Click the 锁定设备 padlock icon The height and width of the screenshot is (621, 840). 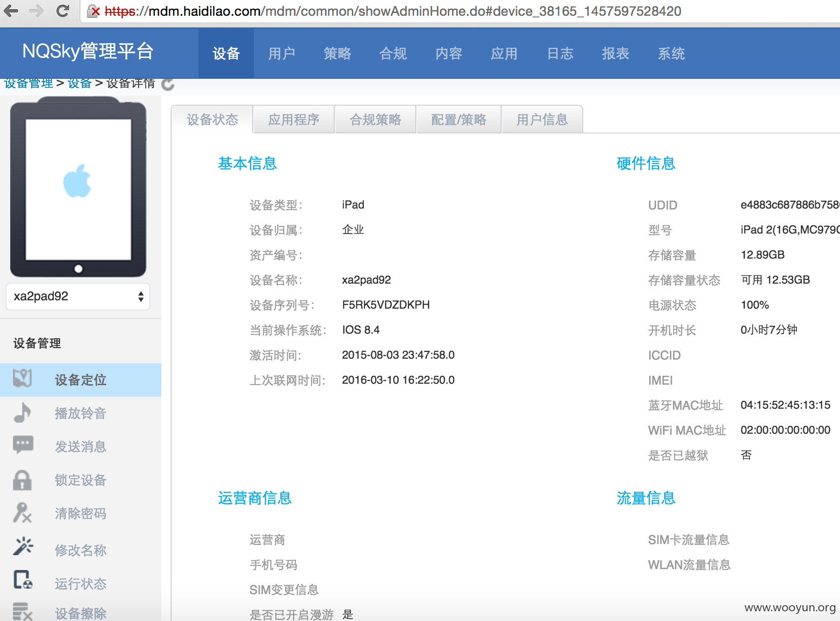[x=22, y=480]
